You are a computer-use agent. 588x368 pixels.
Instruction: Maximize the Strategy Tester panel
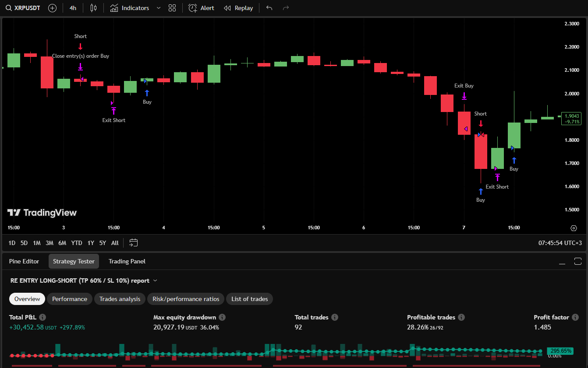577,261
